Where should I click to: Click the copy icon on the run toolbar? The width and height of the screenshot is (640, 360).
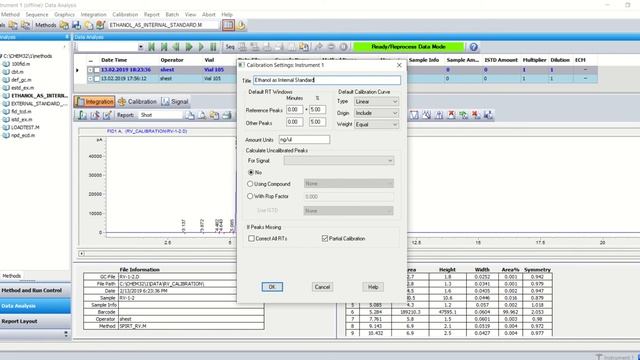click(x=304, y=47)
